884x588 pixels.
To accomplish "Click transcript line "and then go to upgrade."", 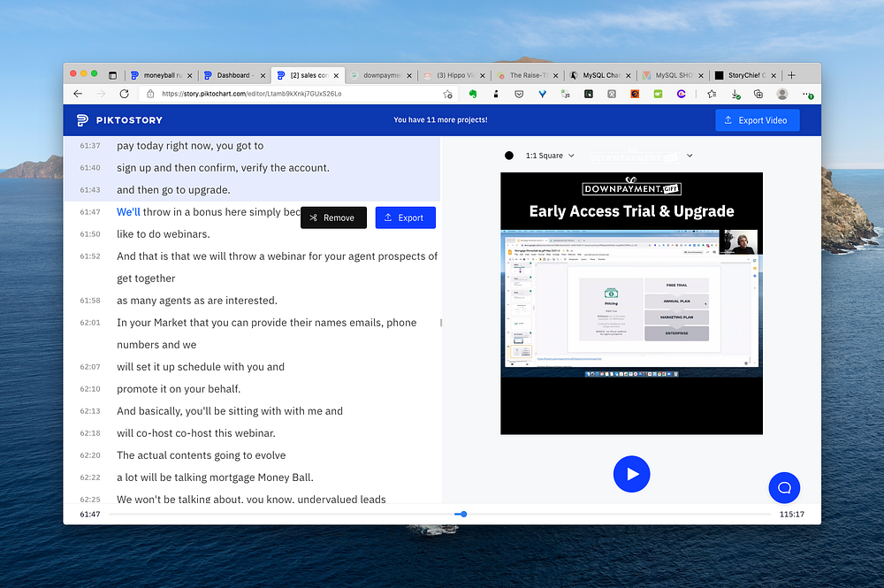I will pos(173,190).
